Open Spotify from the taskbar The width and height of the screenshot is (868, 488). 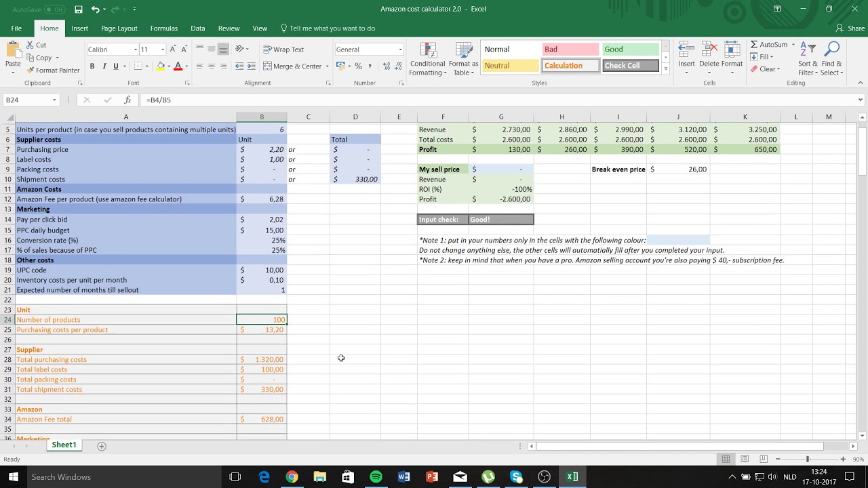click(376, 477)
